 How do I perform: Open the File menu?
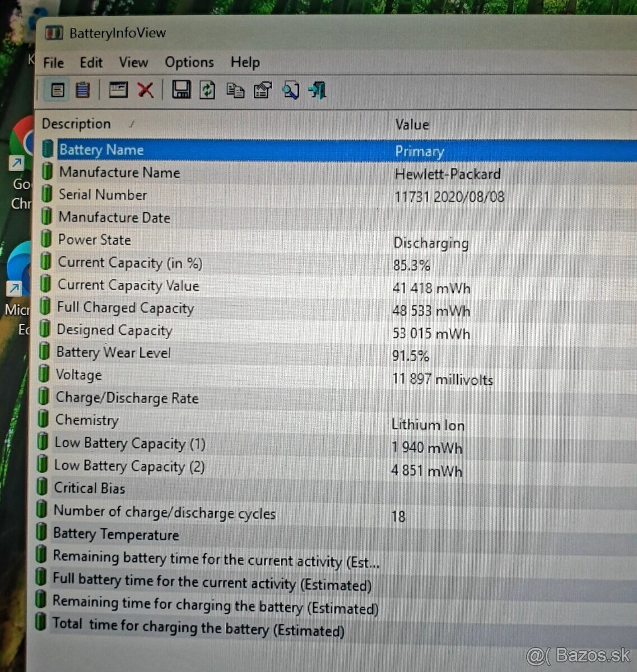point(53,62)
